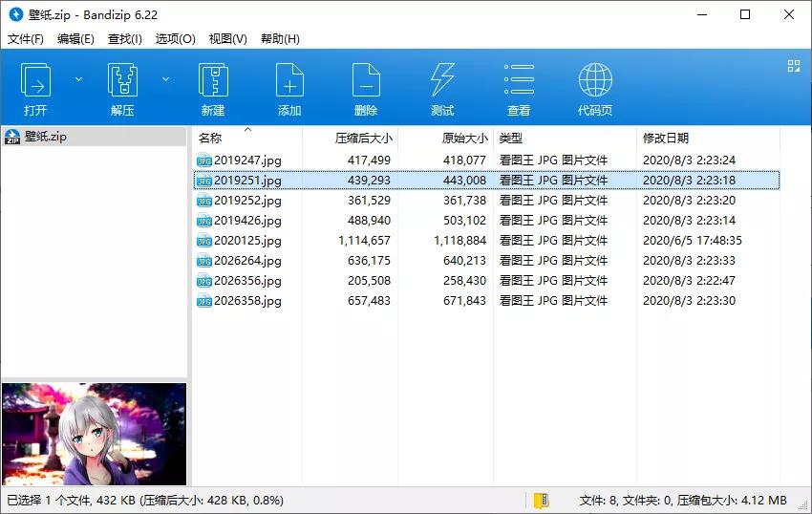
Task: Click the JPG icon of 2026358.jpg
Action: tap(204, 301)
